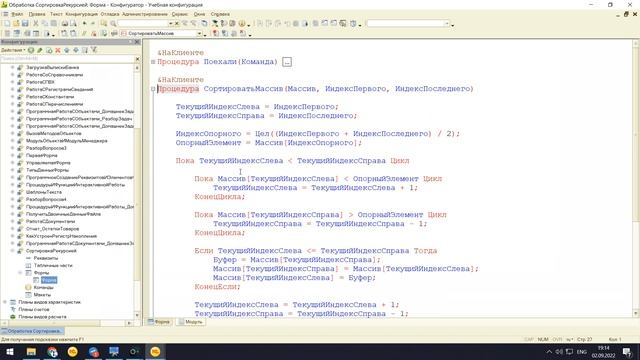Open the Правка menu

coord(37,14)
